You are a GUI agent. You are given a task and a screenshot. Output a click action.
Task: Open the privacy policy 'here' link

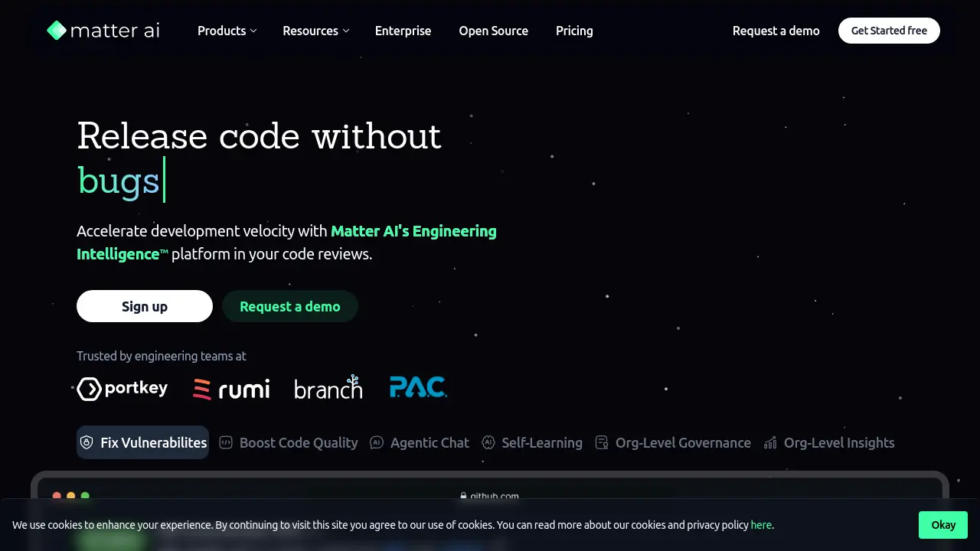(x=761, y=525)
